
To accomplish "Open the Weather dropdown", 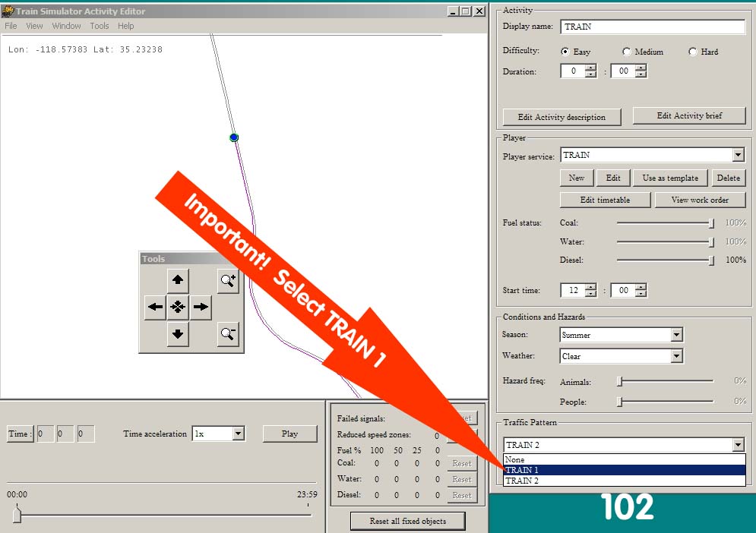I will tap(676, 355).
